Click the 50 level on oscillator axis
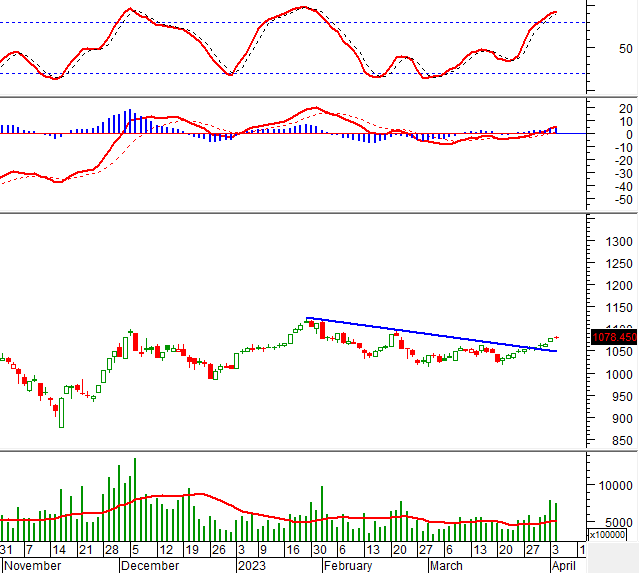Screen dimensions: 639x573 pyautogui.click(x=624, y=48)
